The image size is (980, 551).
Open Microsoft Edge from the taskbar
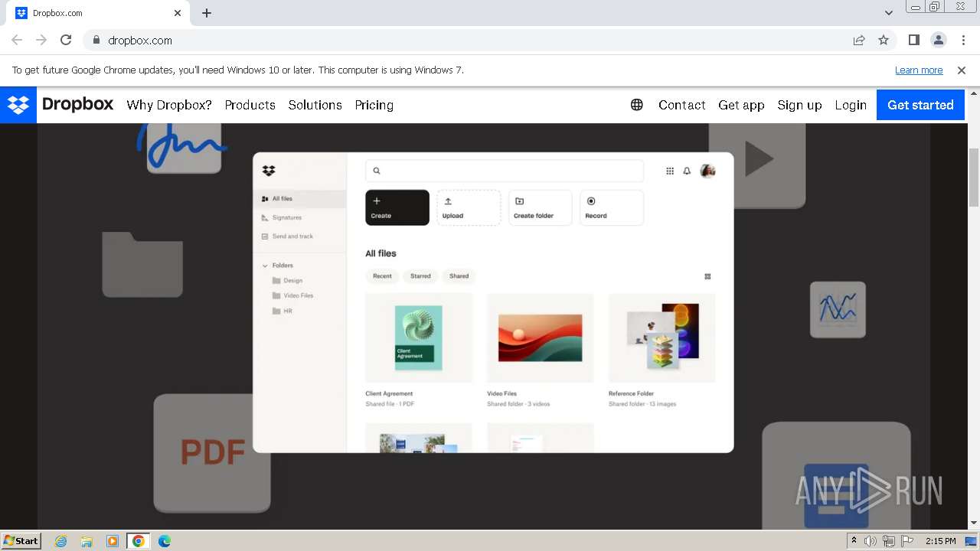click(165, 541)
